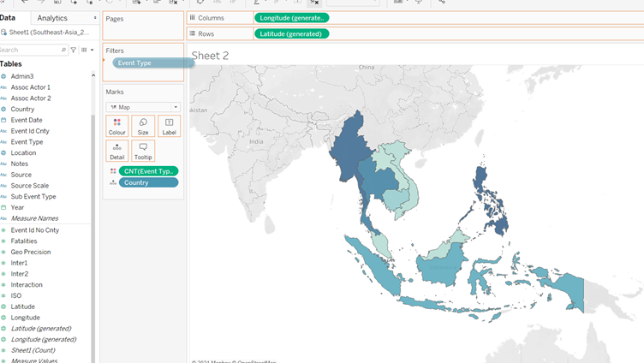The image size is (644, 363).
Task: Open the Data/Analytics pane dropdown arrow
Action: [x=94, y=18]
